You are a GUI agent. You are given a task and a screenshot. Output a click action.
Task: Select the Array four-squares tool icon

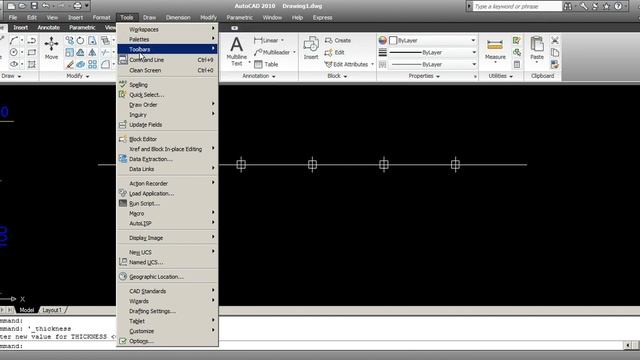click(x=92, y=64)
